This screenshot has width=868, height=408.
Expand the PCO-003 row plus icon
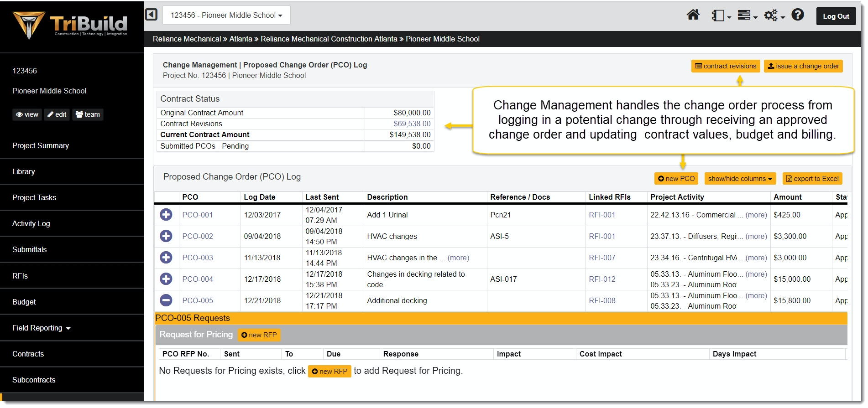[x=166, y=257]
